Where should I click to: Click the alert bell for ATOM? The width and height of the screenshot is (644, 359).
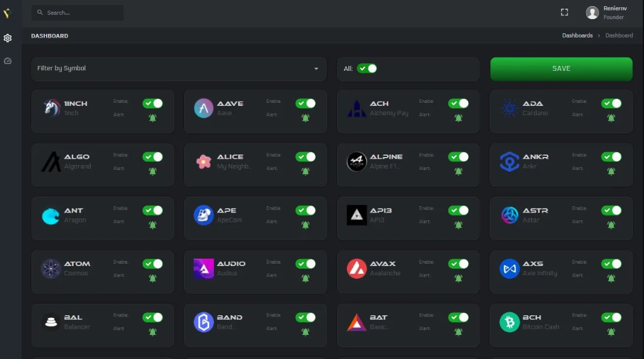pos(153,278)
